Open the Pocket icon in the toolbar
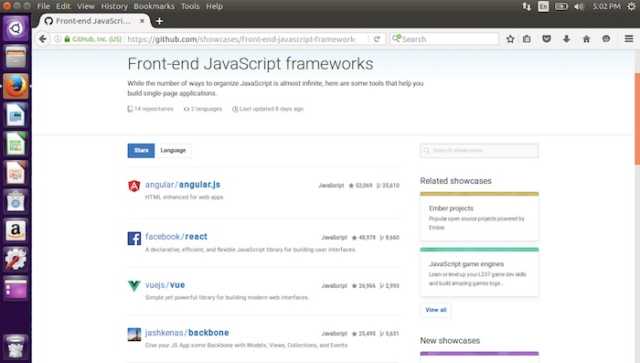The width and height of the screenshot is (640, 363). point(547,39)
